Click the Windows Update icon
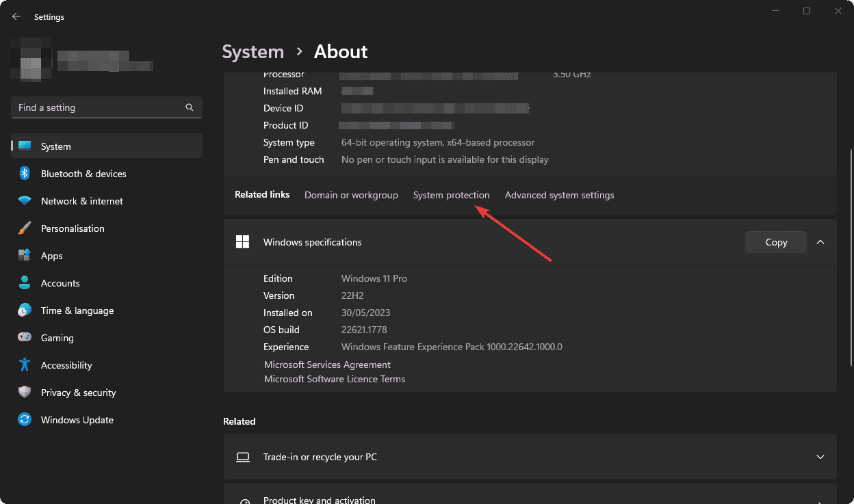 tap(25, 419)
